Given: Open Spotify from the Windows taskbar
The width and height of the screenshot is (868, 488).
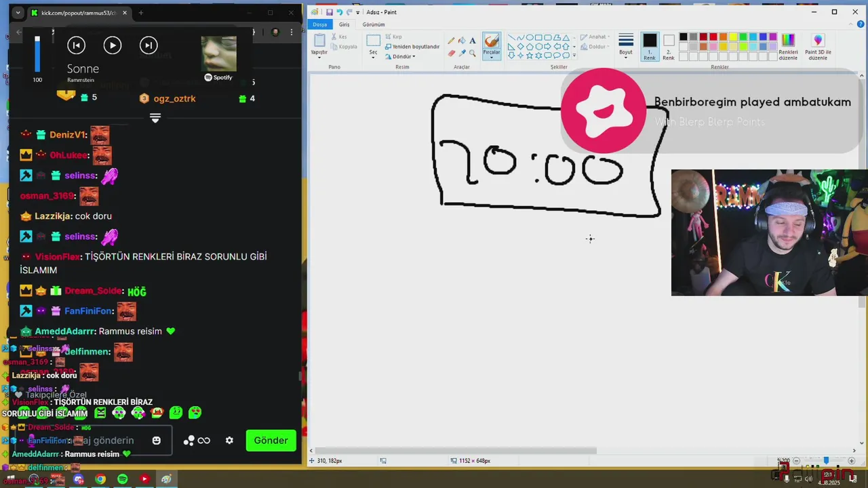Looking at the screenshot, I should point(122,479).
